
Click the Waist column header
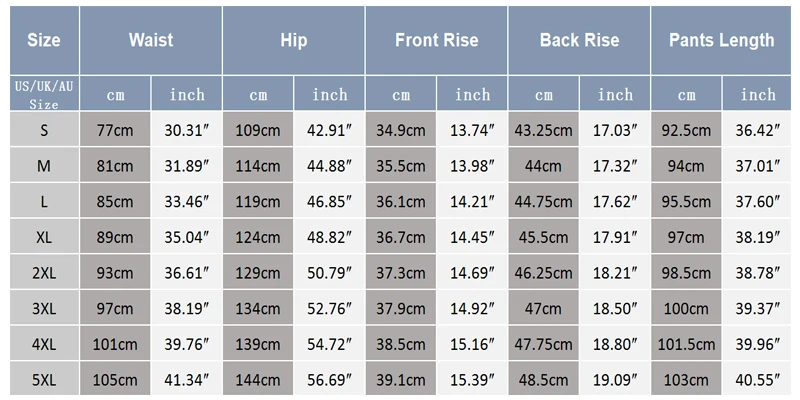pyautogui.click(x=151, y=40)
